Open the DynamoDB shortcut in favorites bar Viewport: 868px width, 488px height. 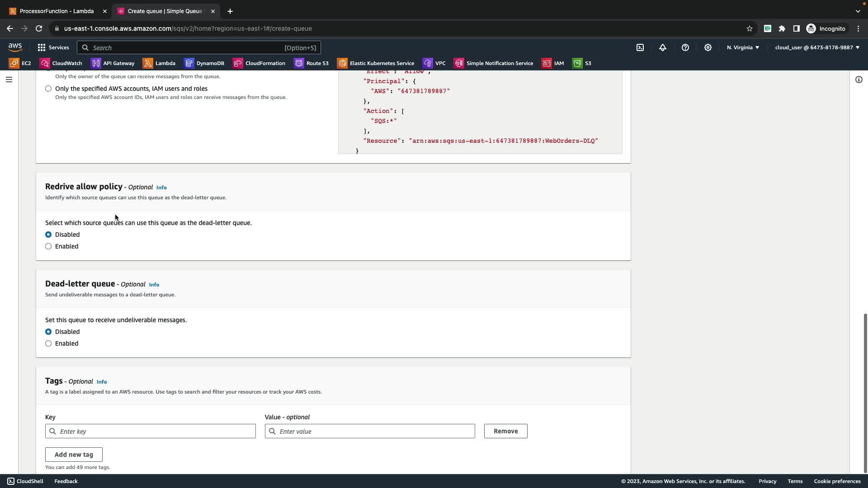click(204, 63)
